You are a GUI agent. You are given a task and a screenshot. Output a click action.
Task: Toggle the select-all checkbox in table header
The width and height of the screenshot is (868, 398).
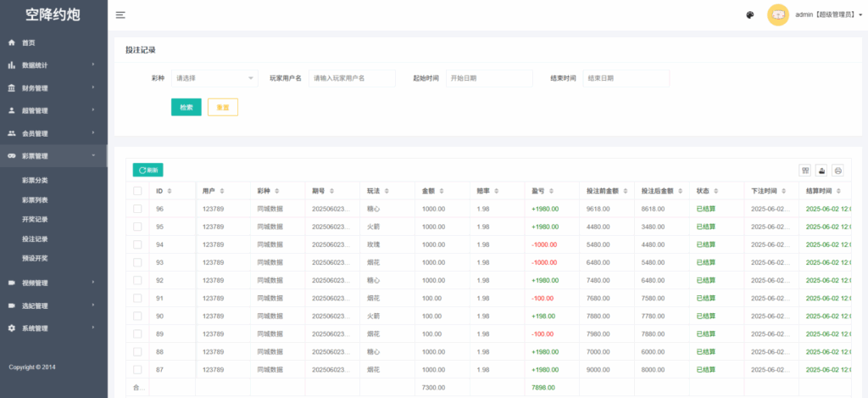pyautogui.click(x=138, y=191)
